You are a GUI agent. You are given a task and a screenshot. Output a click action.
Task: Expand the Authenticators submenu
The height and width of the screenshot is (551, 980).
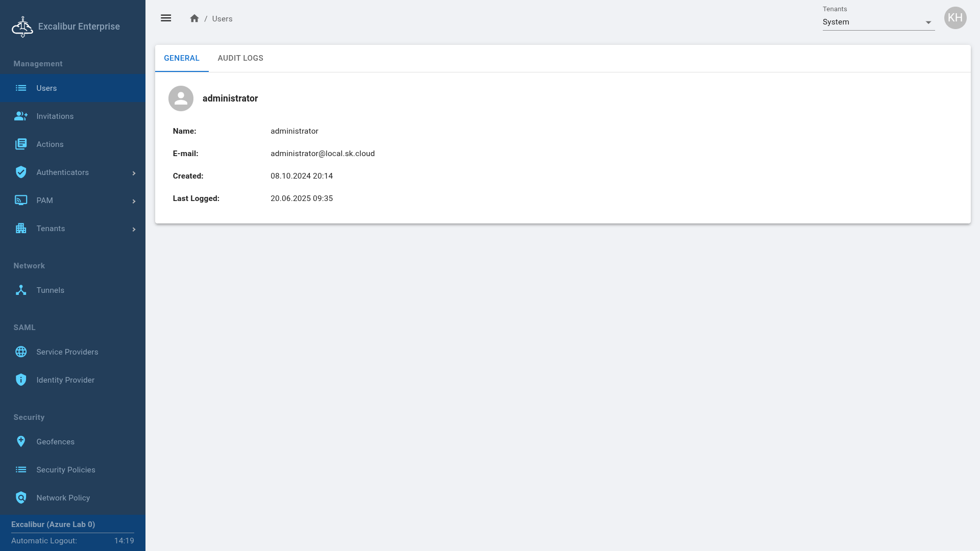[x=134, y=173]
